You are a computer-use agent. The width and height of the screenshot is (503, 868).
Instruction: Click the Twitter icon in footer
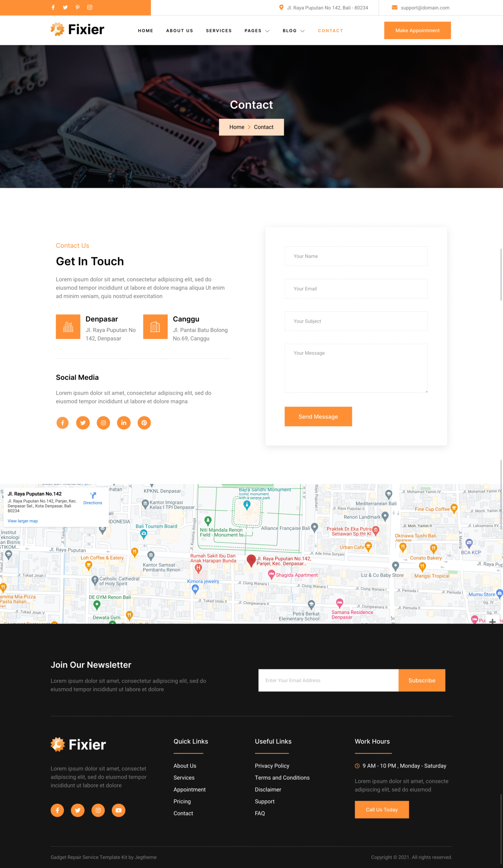tap(78, 810)
